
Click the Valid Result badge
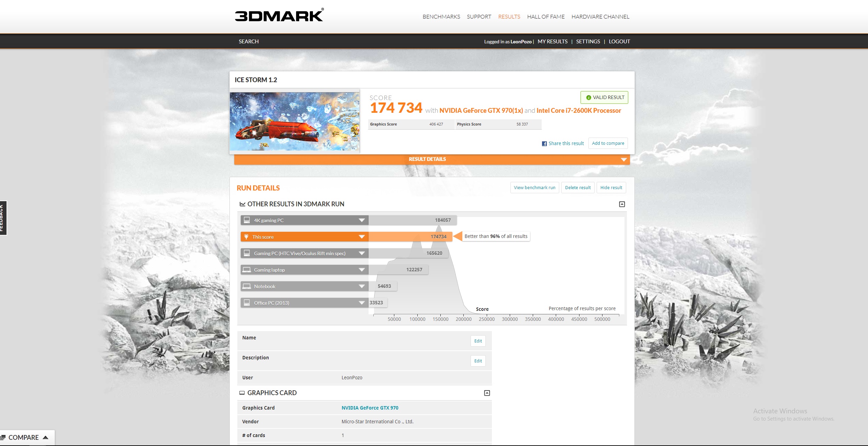point(604,97)
